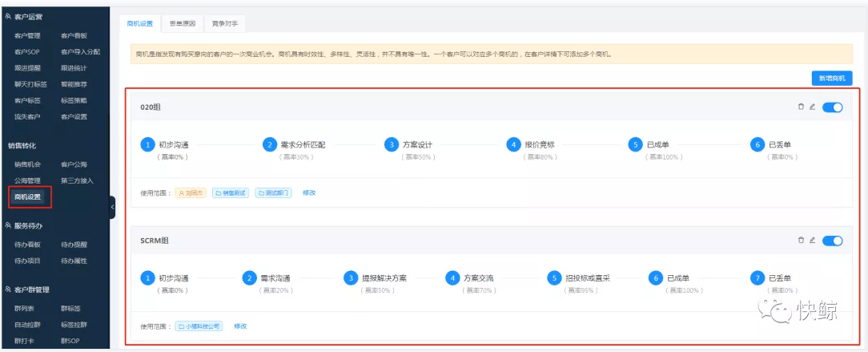Screen dimensions: 868x352
Task: Open 跟进统计 in the sidebar
Action: [74, 68]
